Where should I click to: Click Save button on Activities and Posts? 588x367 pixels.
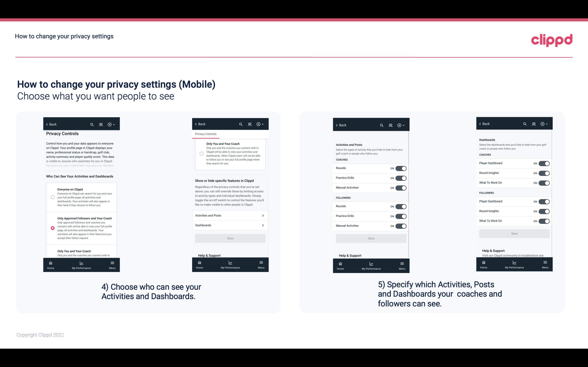[x=370, y=238]
